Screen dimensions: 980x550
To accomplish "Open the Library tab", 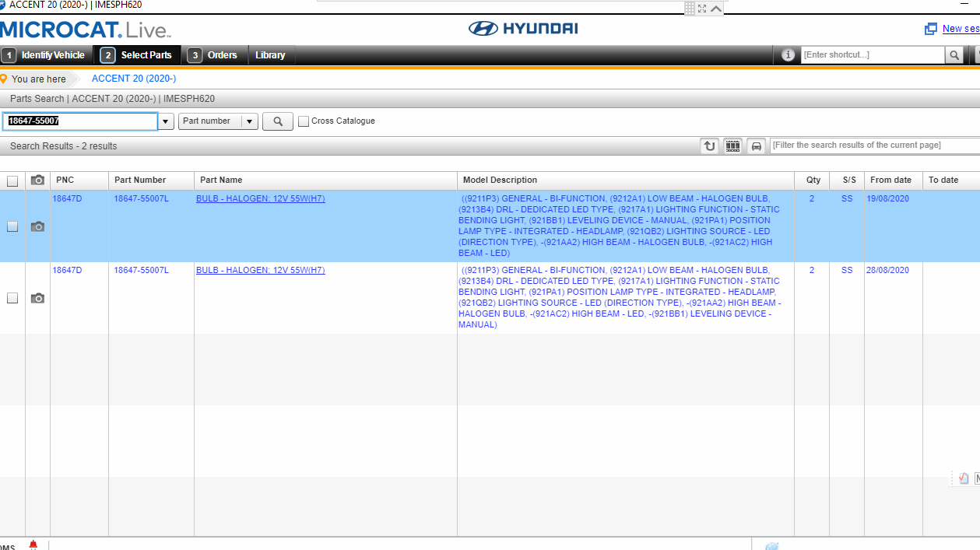I will [270, 55].
